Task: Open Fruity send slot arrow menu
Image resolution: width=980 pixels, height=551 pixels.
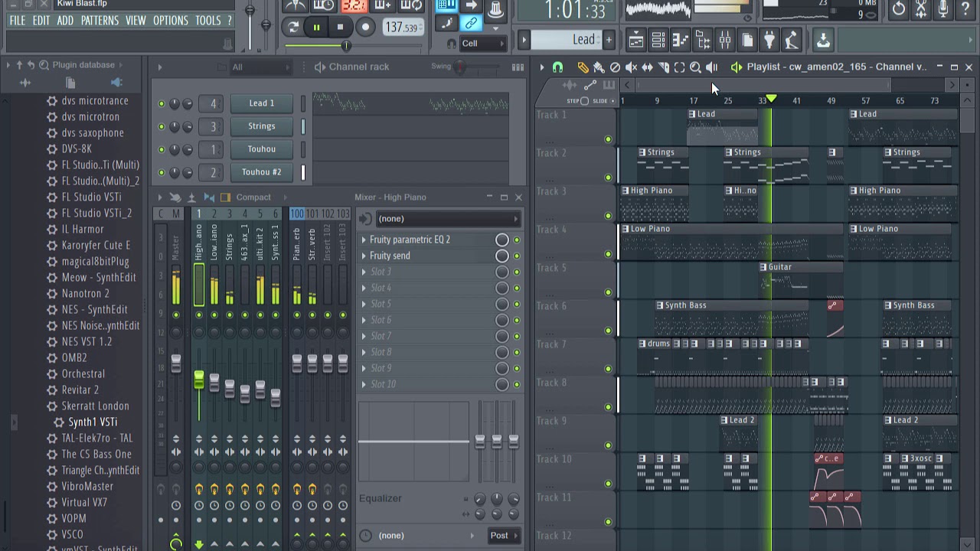Action: pyautogui.click(x=364, y=256)
